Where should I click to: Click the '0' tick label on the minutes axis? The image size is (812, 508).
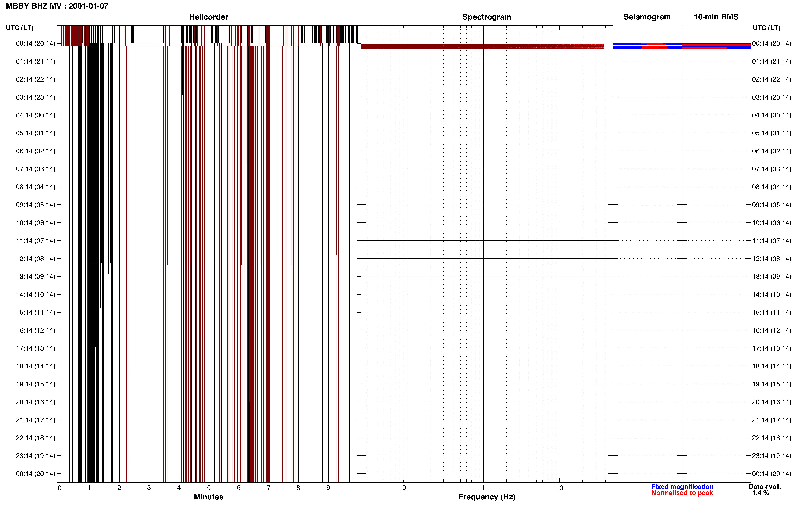click(x=59, y=488)
